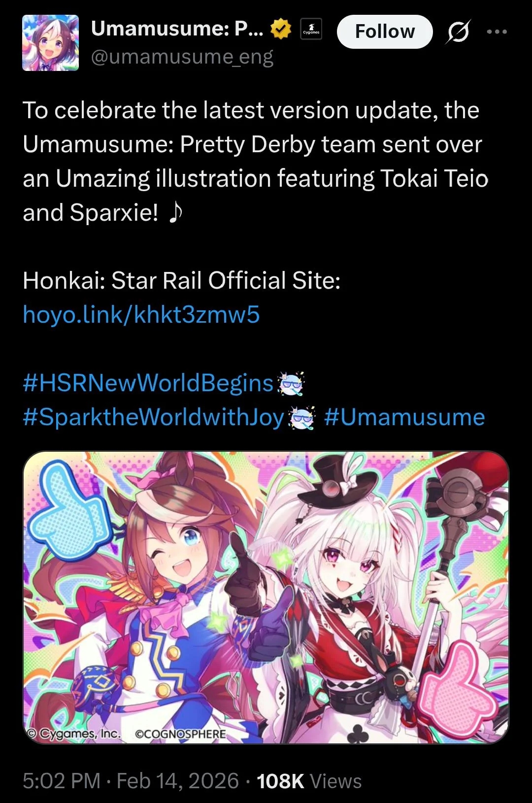Open the #HSRNewWorldBegins hashtag
Viewport: 532px width, 803px height.
click(x=148, y=383)
